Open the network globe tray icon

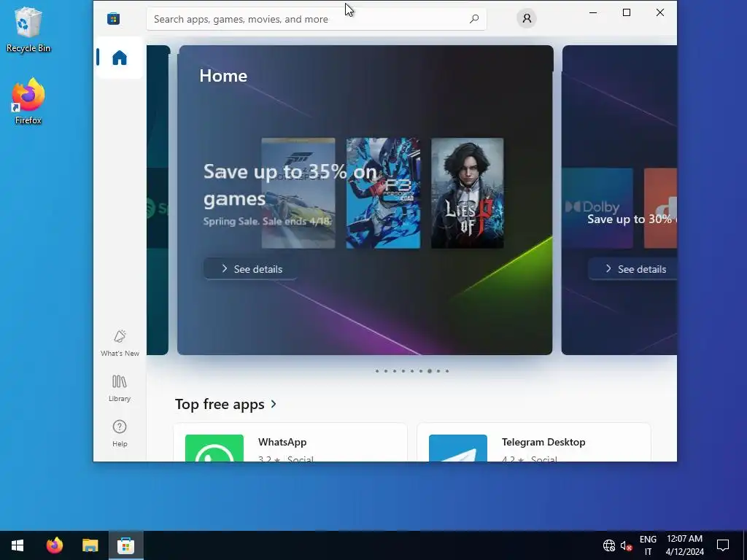(x=609, y=545)
